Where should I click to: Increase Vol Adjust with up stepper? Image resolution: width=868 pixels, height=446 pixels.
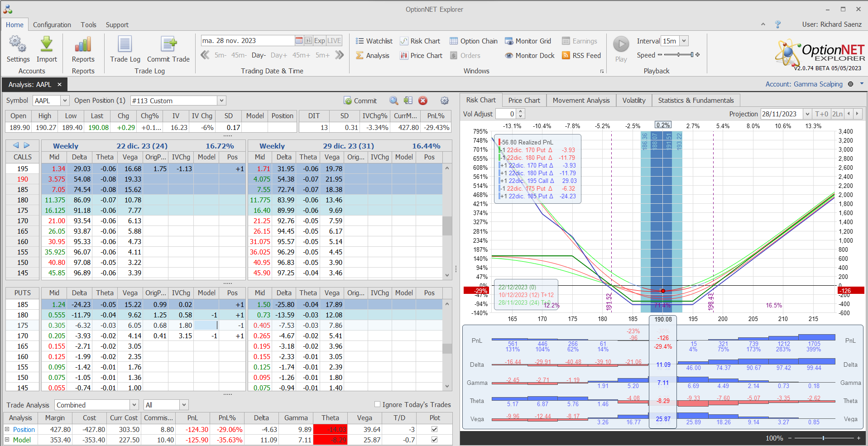(520, 112)
